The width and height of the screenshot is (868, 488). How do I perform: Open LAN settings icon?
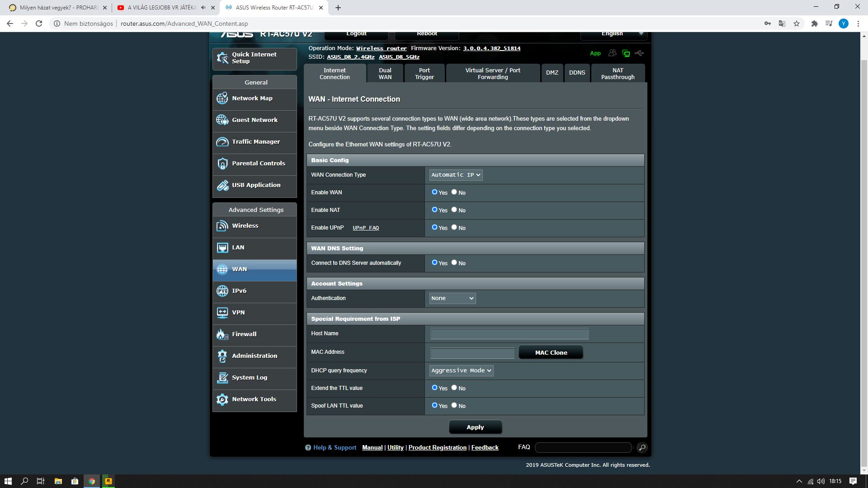click(x=222, y=247)
